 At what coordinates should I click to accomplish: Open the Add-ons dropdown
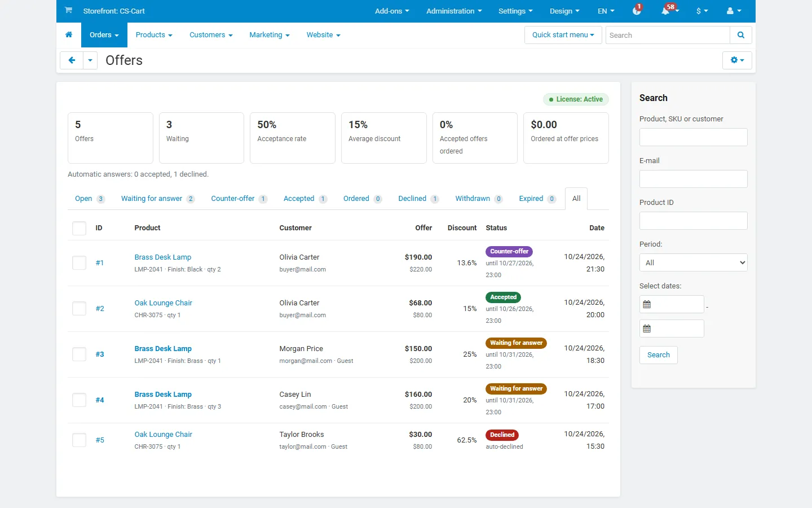click(392, 11)
